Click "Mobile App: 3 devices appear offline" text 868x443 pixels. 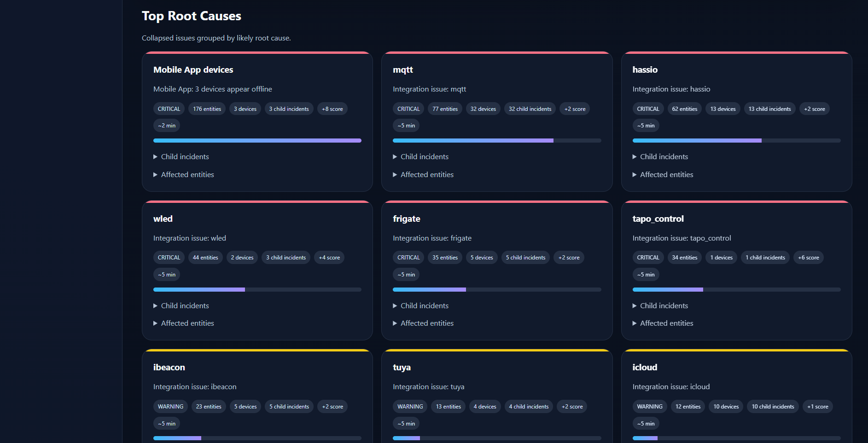213,89
